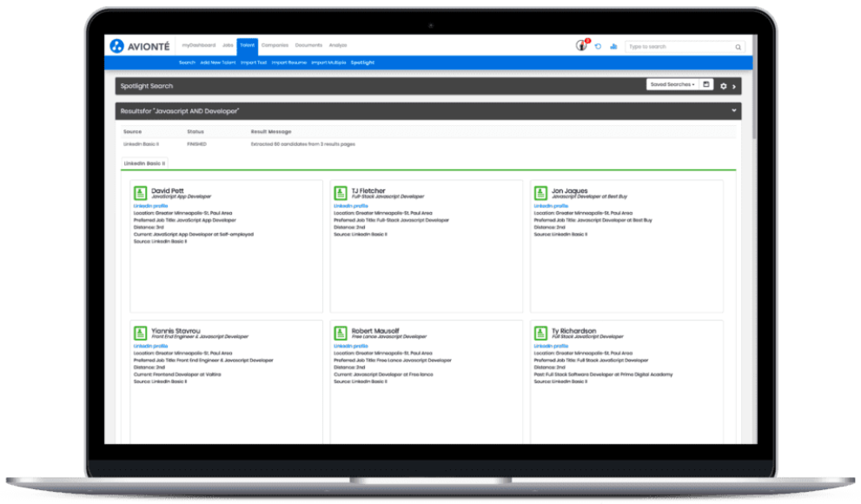
Task: Open the Analyze tab
Action: click(338, 45)
